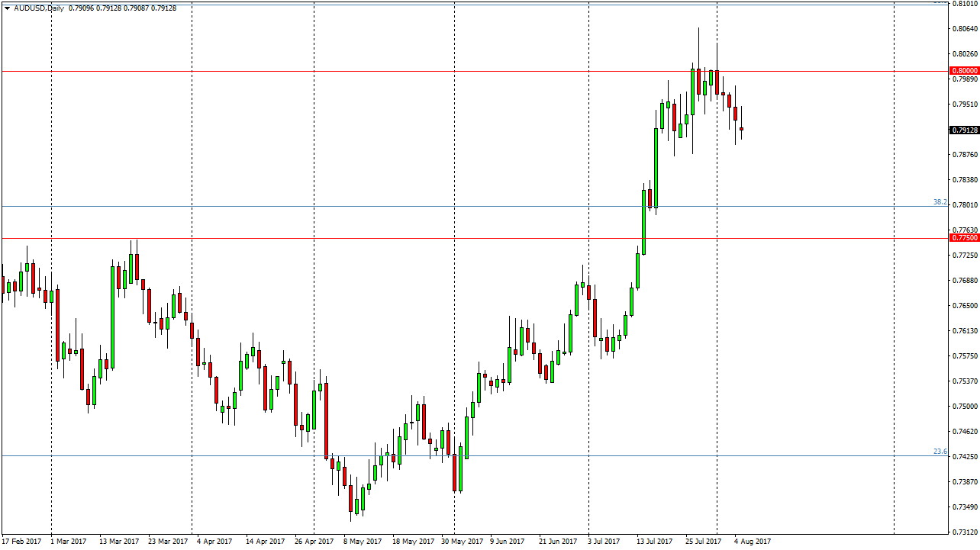Click the 14 Apr 2017 date label
Screen dimensions: 980x550
click(x=265, y=542)
